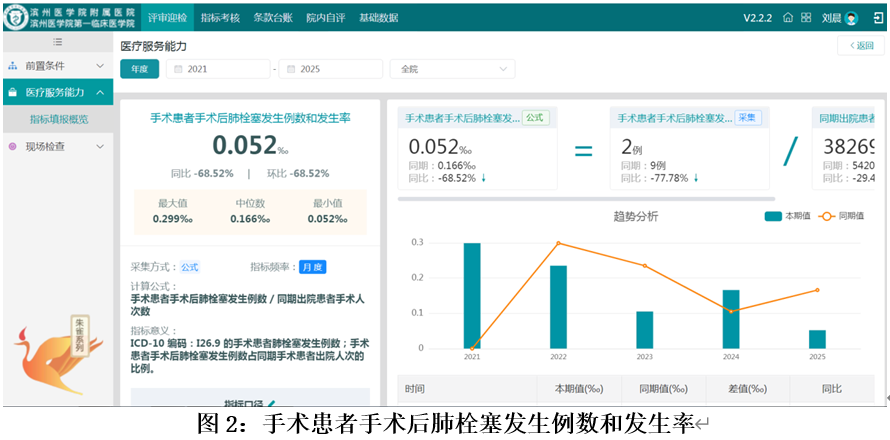
Task: Select the 年度 period button
Action: (139, 69)
